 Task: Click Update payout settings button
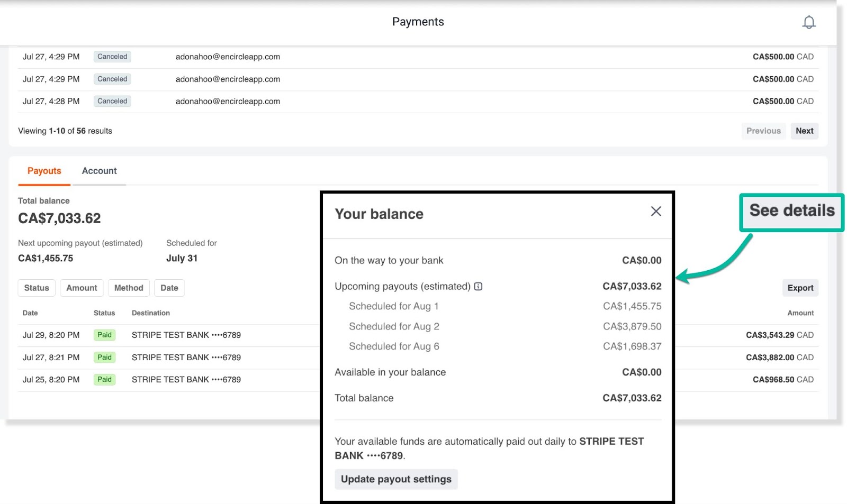[396, 479]
